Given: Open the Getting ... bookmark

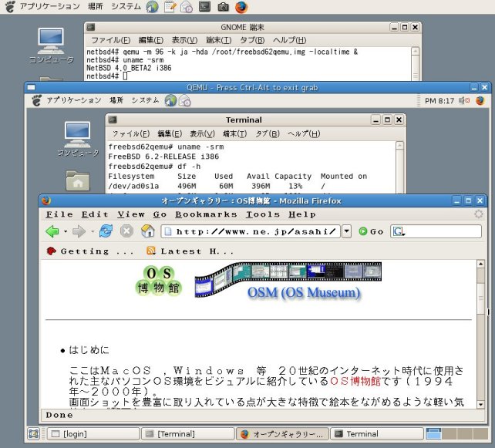Looking at the screenshot, I should point(90,251).
